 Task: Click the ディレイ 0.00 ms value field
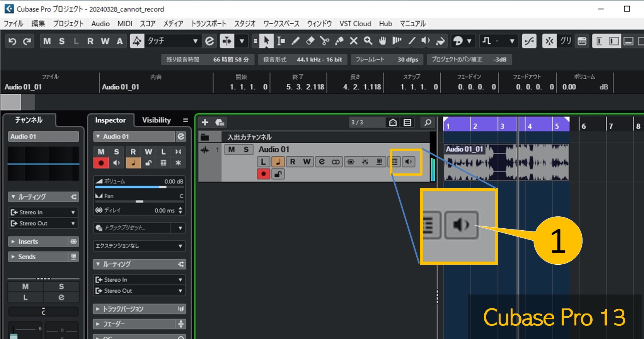click(x=165, y=211)
